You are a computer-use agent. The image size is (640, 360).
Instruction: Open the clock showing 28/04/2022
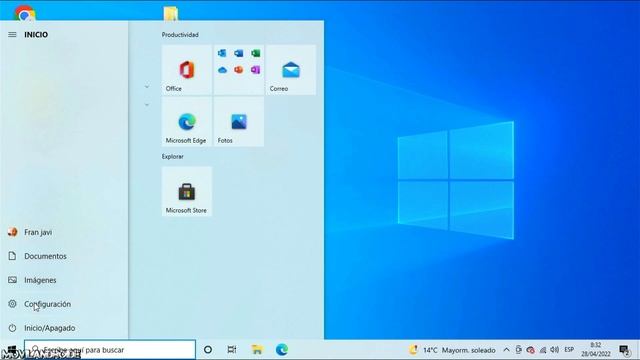(x=596, y=350)
